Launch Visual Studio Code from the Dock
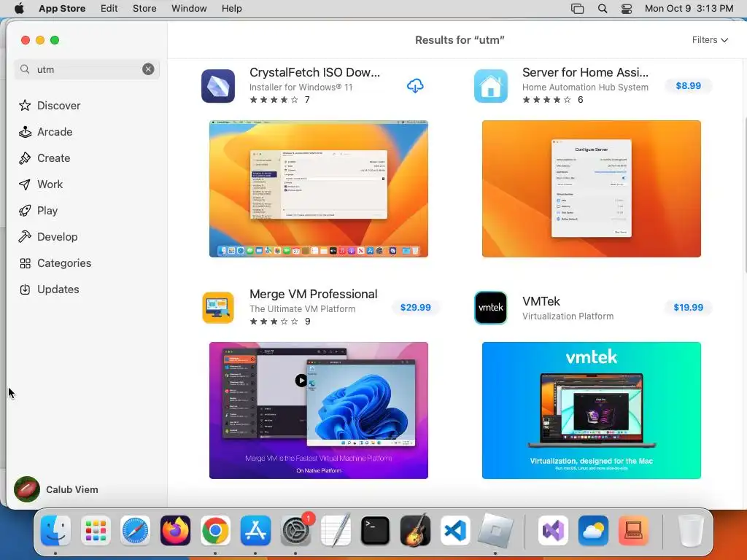The image size is (747, 560). coord(455,531)
